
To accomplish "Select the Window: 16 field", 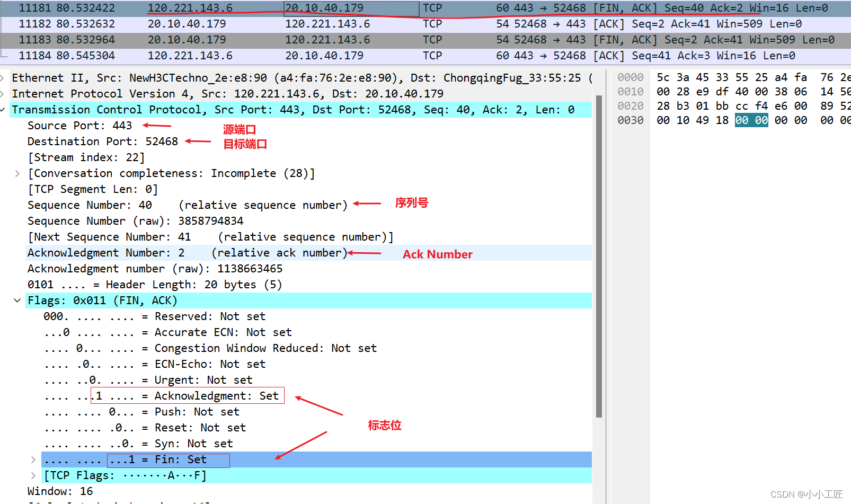I will point(60,491).
